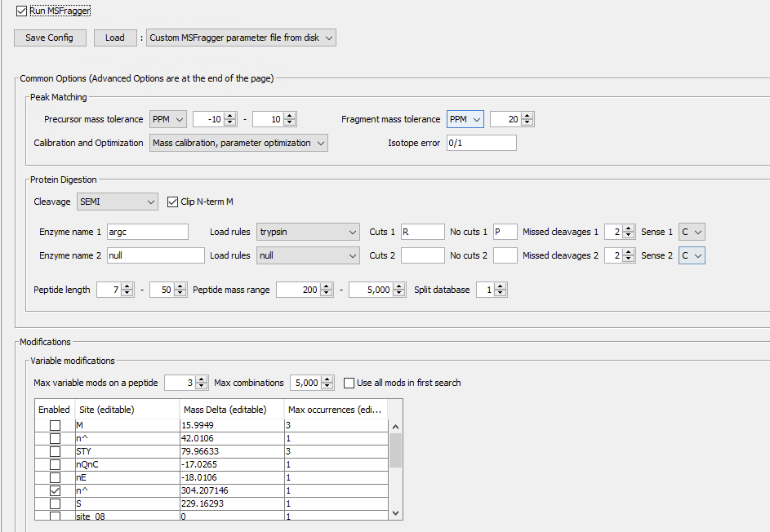Viewport: 770px width, 532px height.
Task: Click the Load button
Action: 114,38
